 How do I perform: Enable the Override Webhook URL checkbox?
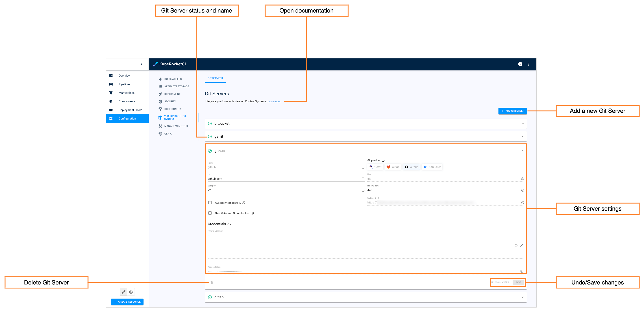pos(210,203)
